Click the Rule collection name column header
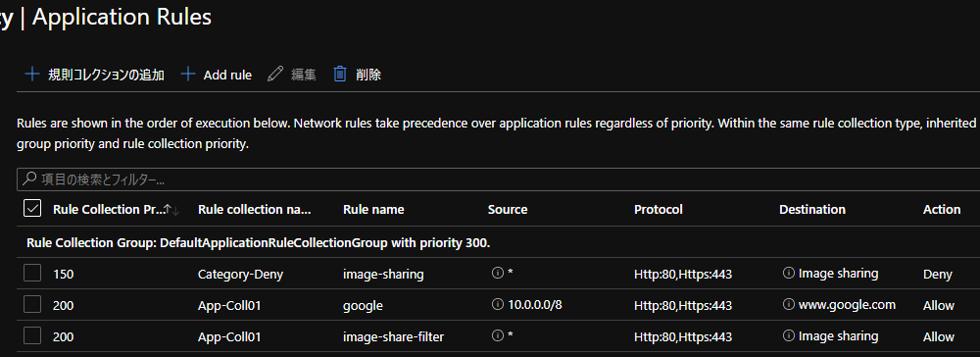 point(255,210)
